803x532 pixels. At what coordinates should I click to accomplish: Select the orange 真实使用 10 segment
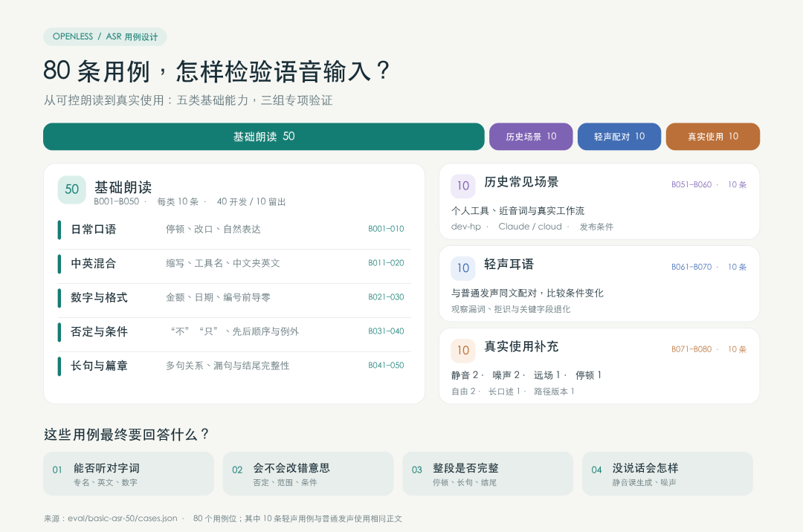coord(713,137)
